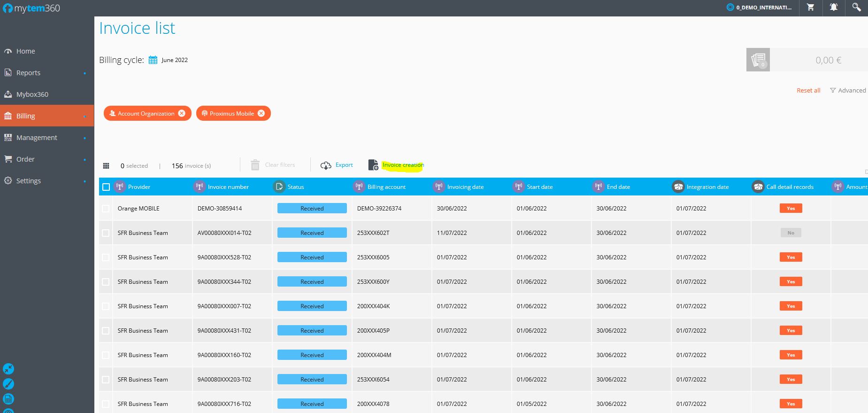Remove the Account Organization filter
The height and width of the screenshot is (413, 868).
pos(182,113)
